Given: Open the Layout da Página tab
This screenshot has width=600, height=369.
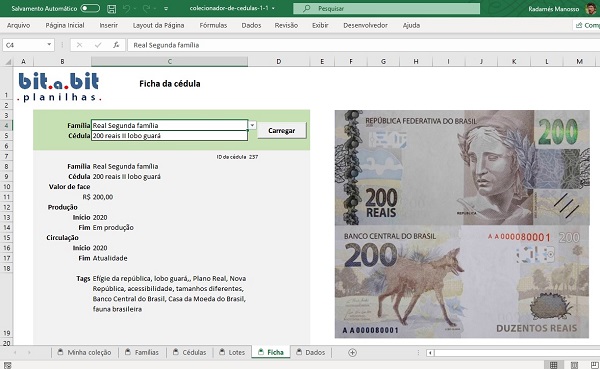Looking at the screenshot, I should (158, 25).
